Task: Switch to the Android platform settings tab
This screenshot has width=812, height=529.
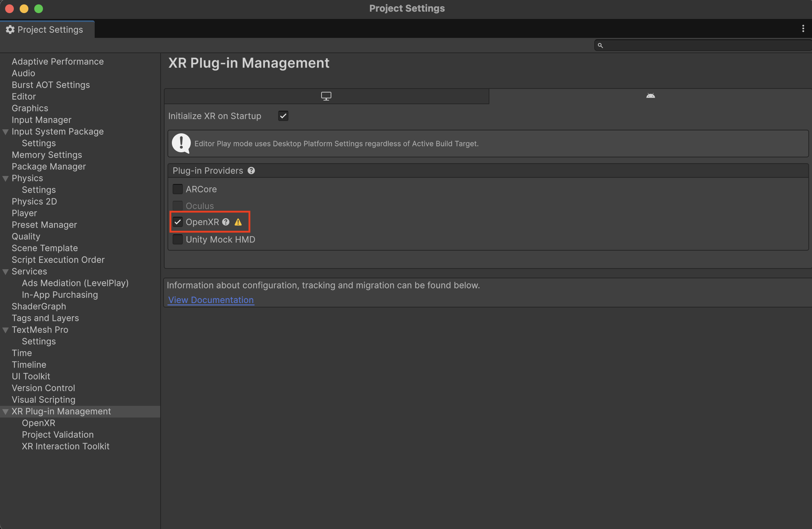Action: 650,96
